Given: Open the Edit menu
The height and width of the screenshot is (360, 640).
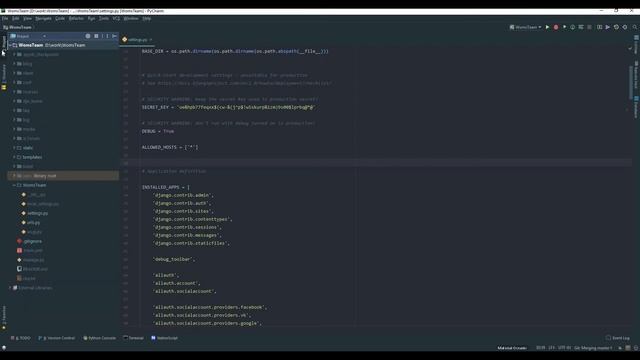Looking at the screenshot, I should click(x=16, y=18).
